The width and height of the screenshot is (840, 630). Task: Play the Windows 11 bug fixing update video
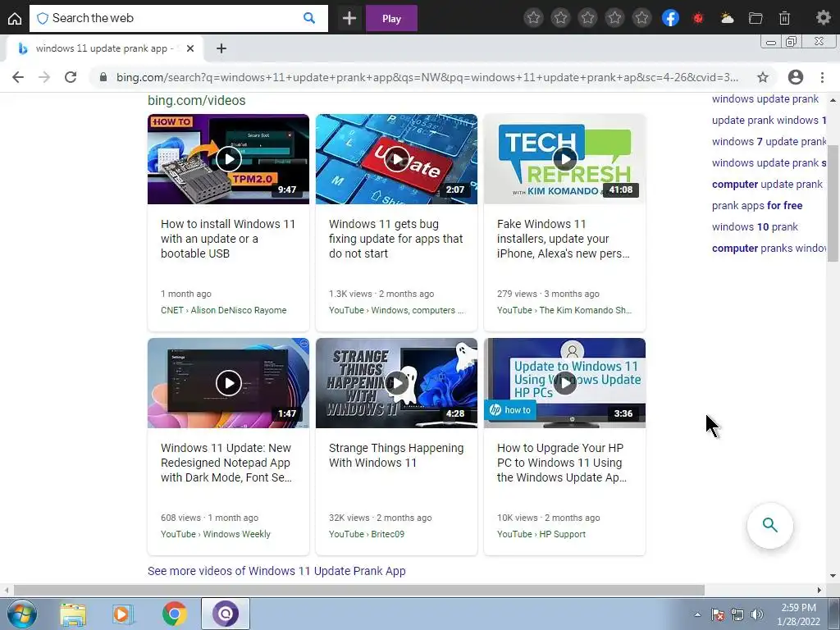coord(396,159)
